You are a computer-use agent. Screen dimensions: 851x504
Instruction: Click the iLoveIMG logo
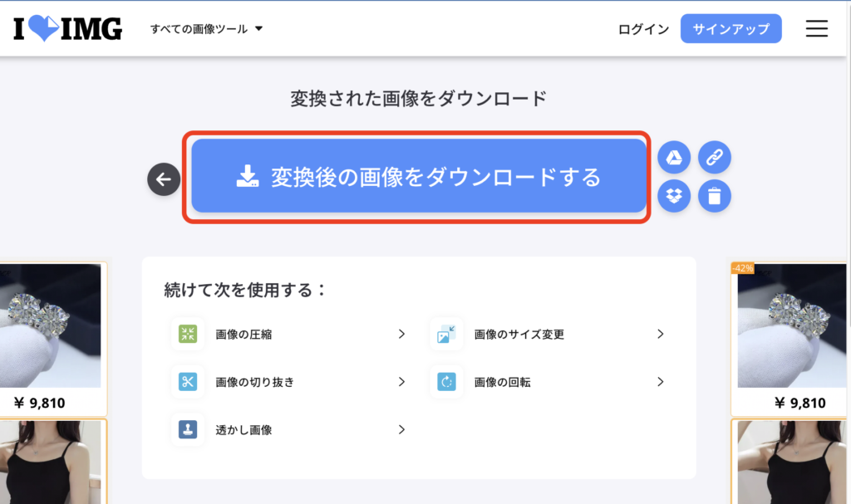[x=67, y=29]
